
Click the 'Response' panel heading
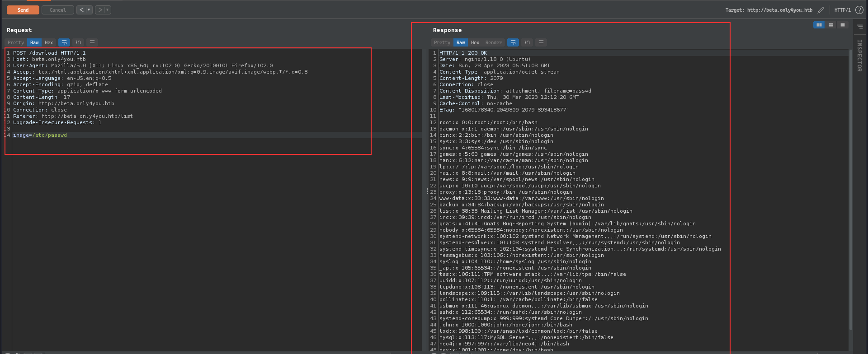coord(447,30)
